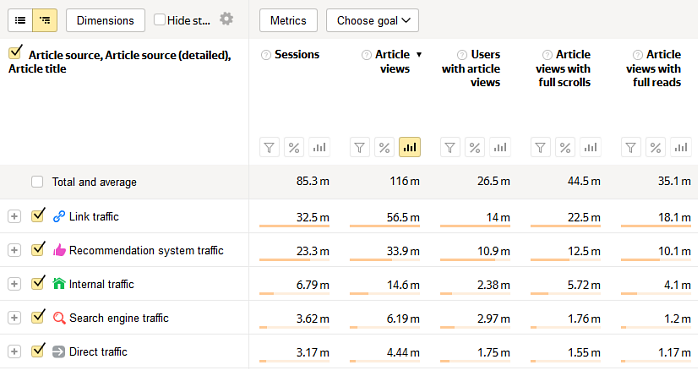Click the Sessions help question mark
The height and width of the screenshot is (369, 698).
266,55
